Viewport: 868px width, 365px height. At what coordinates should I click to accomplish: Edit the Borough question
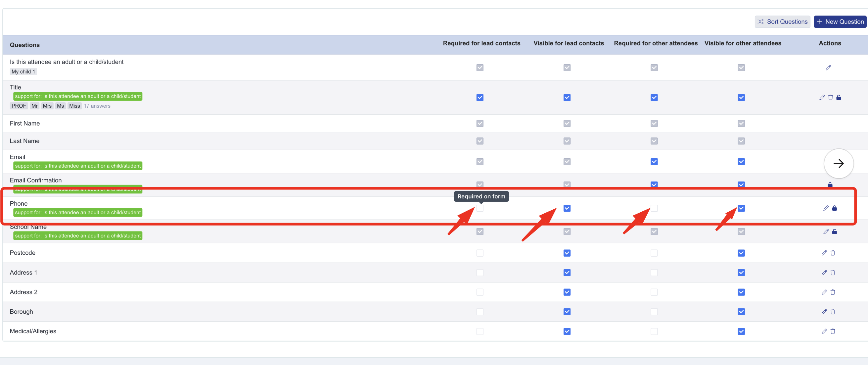tap(824, 312)
